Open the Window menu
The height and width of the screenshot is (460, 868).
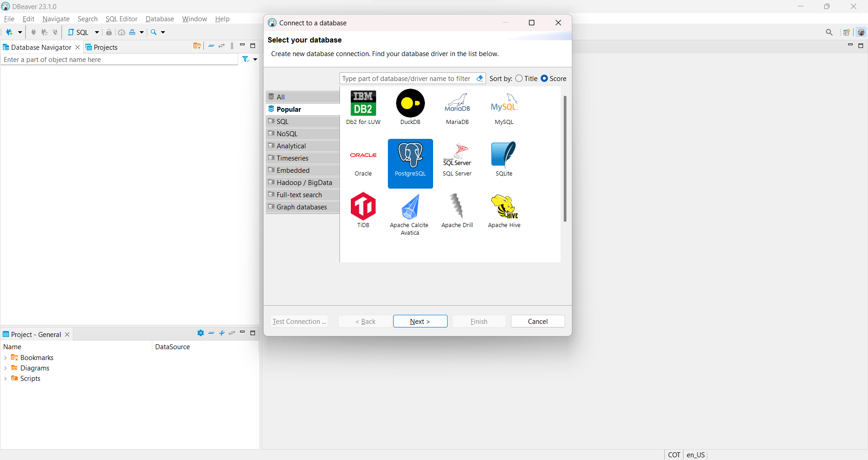[194, 19]
